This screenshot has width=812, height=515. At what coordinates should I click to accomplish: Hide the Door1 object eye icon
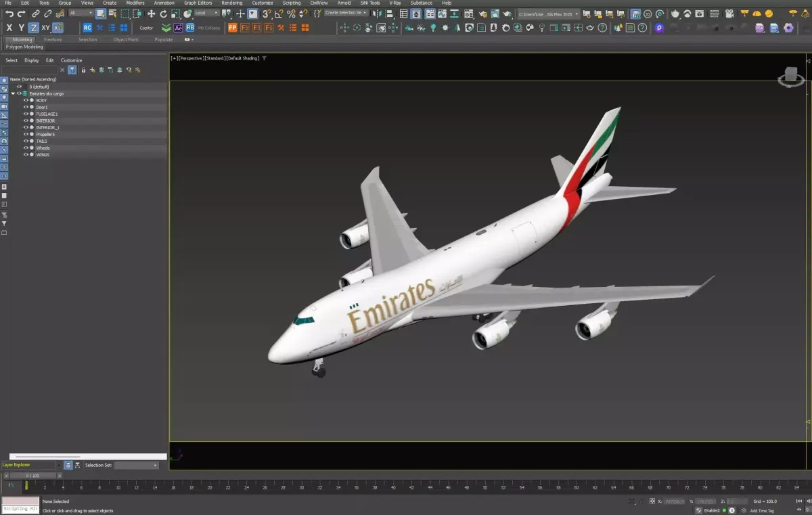coord(26,107)
